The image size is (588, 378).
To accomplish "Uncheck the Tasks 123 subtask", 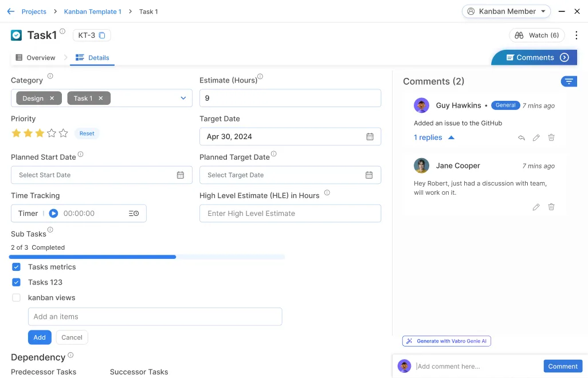I will coord(17,282).
